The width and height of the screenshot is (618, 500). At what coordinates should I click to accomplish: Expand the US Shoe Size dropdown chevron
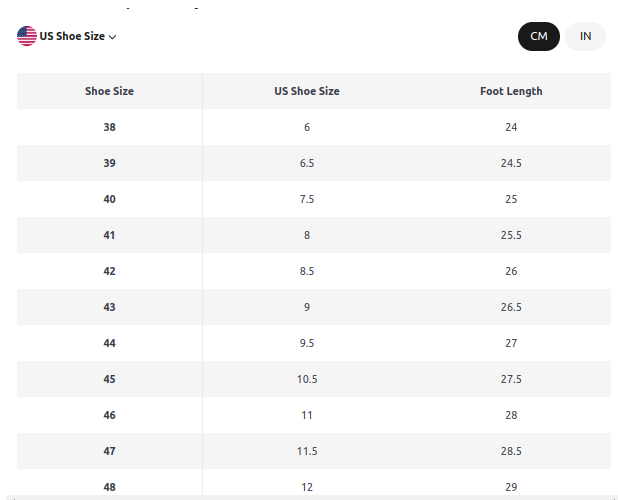click(x=113, y=37)
